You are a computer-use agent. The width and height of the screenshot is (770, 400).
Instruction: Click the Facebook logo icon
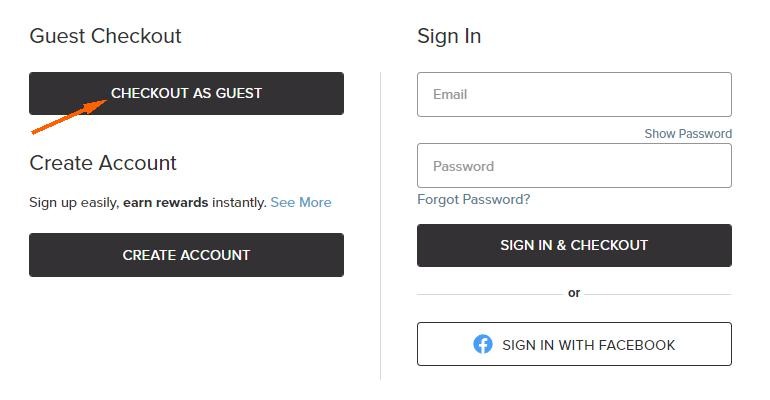[x=483, y=345]
